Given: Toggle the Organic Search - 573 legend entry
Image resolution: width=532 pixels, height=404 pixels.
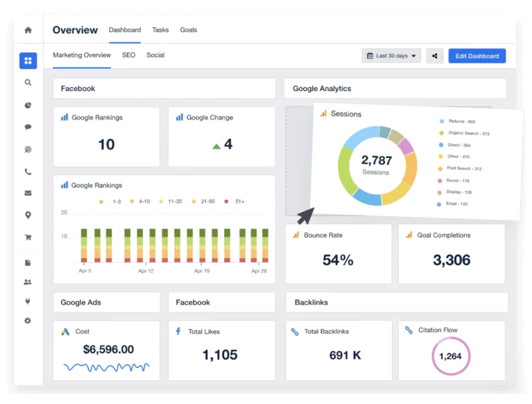Looking at the screenshot, I should pyautogui.click(x=464, y=133).
